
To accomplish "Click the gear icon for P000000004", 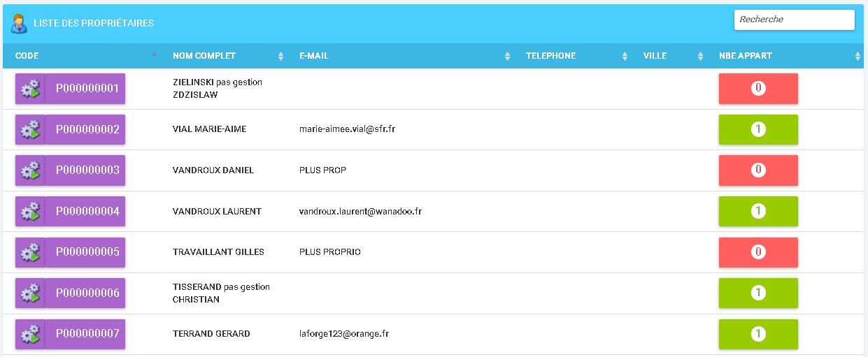I will tap(30, 211).
